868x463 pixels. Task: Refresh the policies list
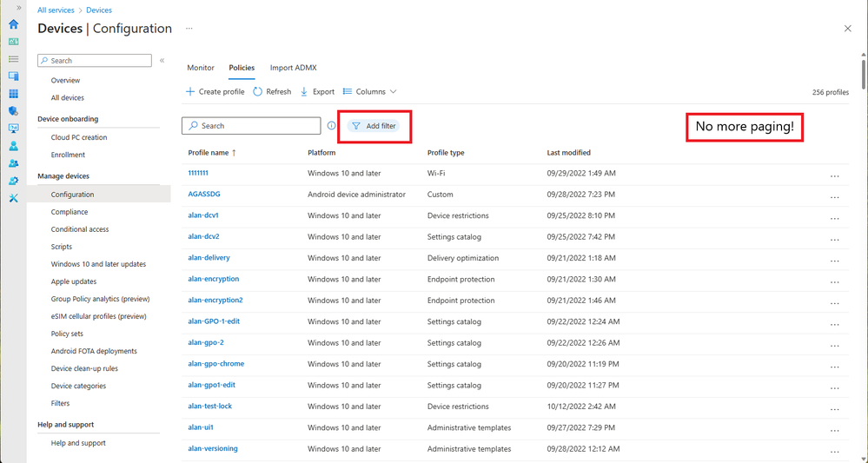[x=272, y=92]
